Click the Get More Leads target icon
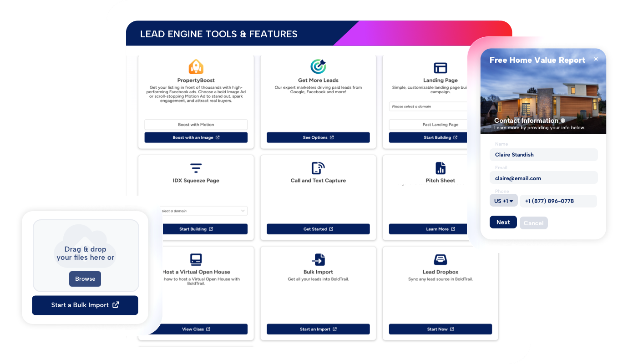 click(x=318, y=66)
